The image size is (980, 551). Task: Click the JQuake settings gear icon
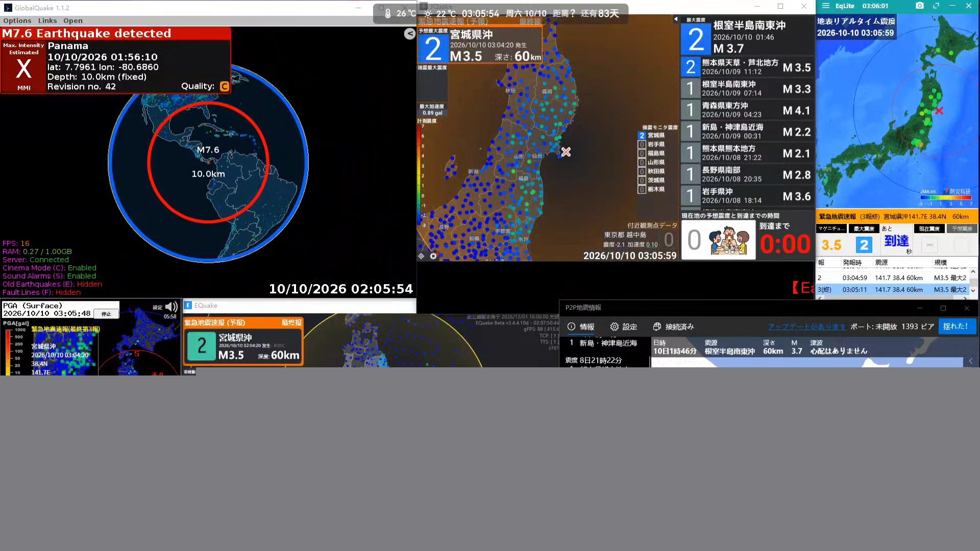coord(433,256)
